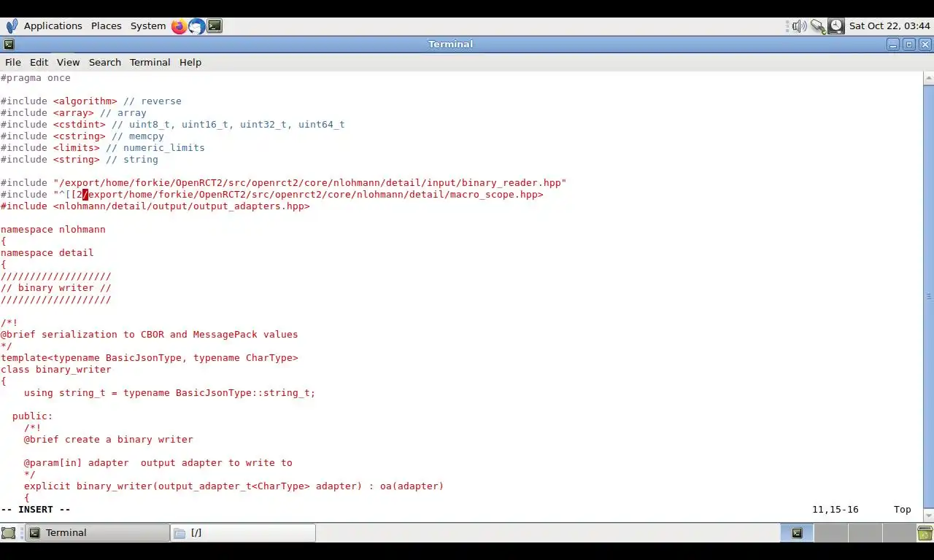Click the '#include <array>' line
The height and width of the screenshot is (560, 934).
point(74,113)
